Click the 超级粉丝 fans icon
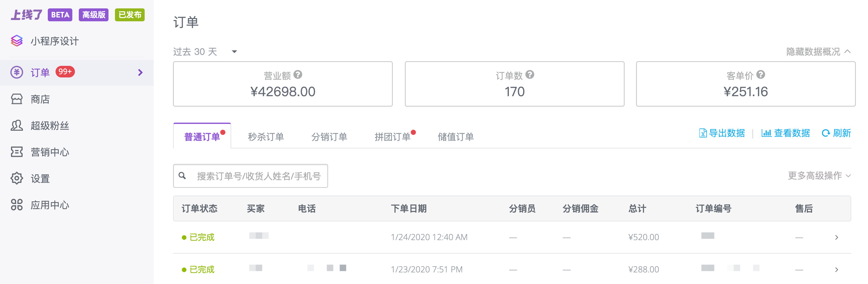Image resolution: width=868 pixels, height=284 pixels. coord(16,125)
